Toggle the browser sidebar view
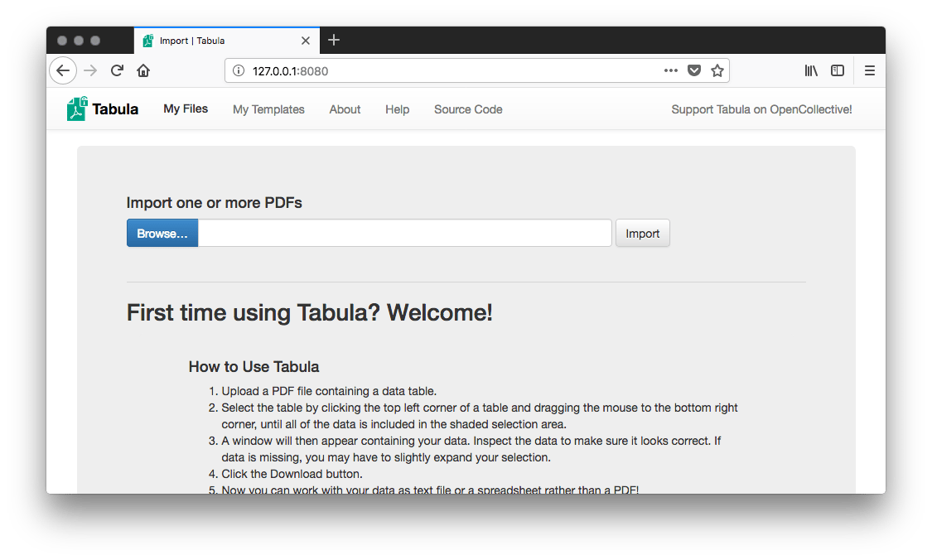 tap(838, 70)
